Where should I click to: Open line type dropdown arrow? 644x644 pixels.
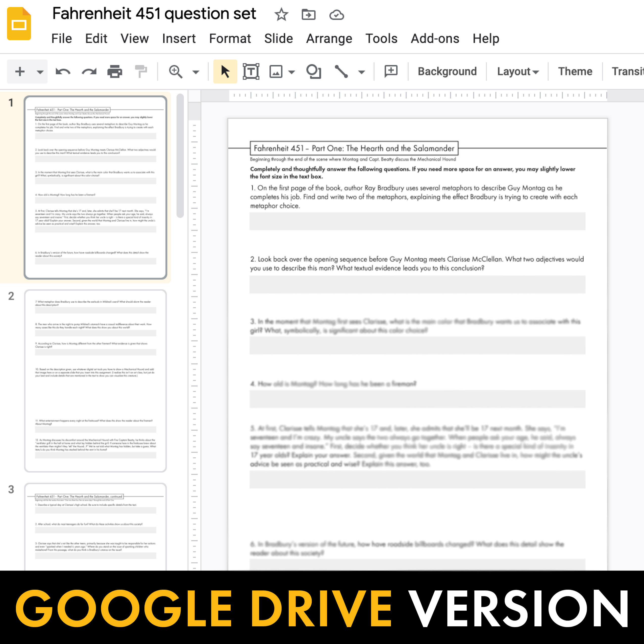362,72
